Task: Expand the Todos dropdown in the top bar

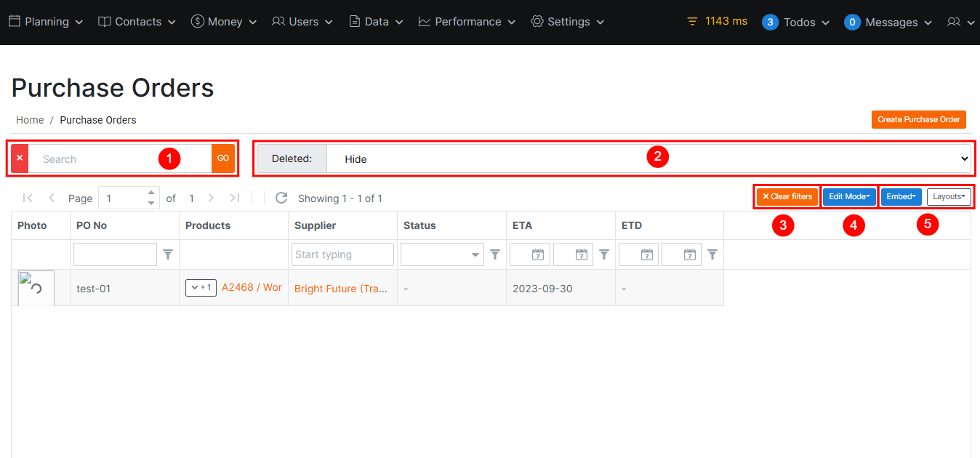Action: [796, 22]
